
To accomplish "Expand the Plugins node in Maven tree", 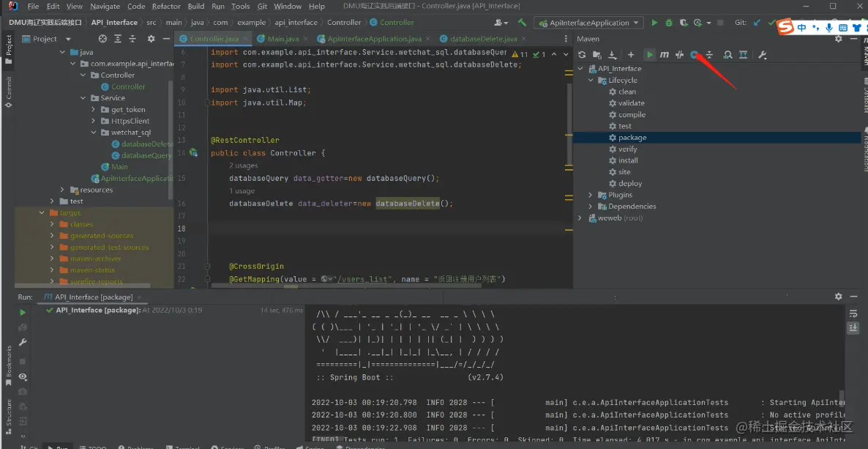I will tap(591, 195).
